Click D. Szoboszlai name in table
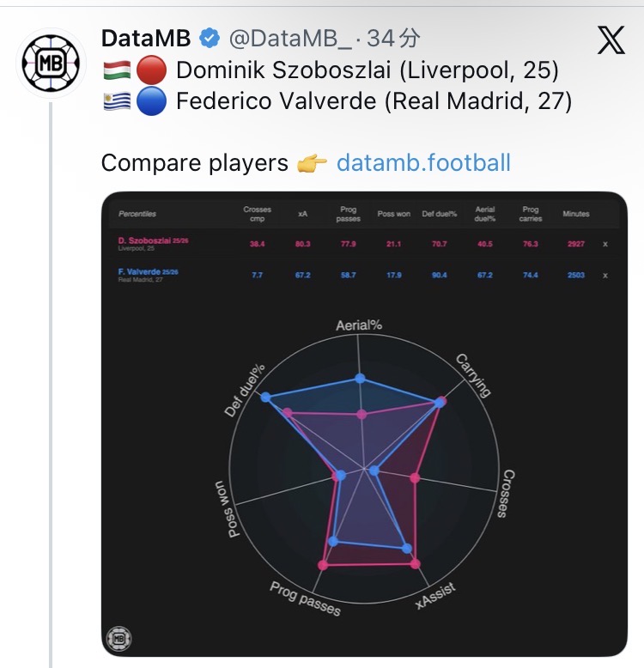644x668 pixels. tap(143, 240)
